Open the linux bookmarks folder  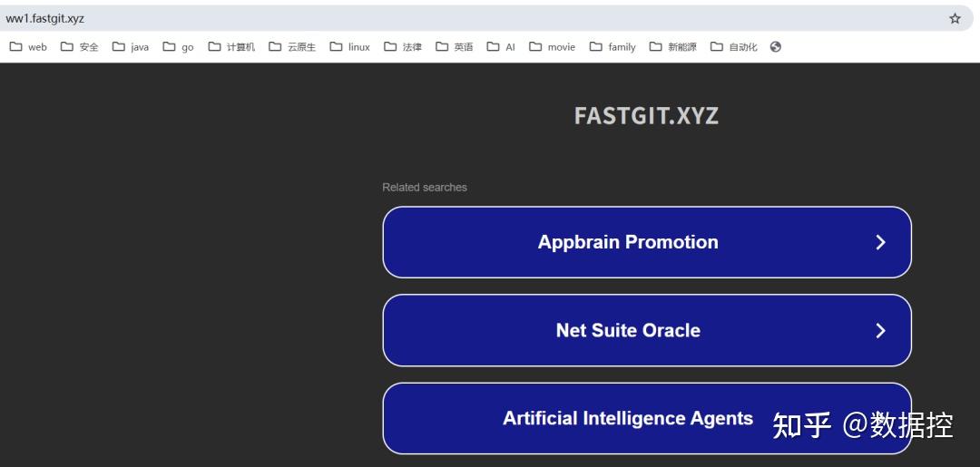[350, 47]
